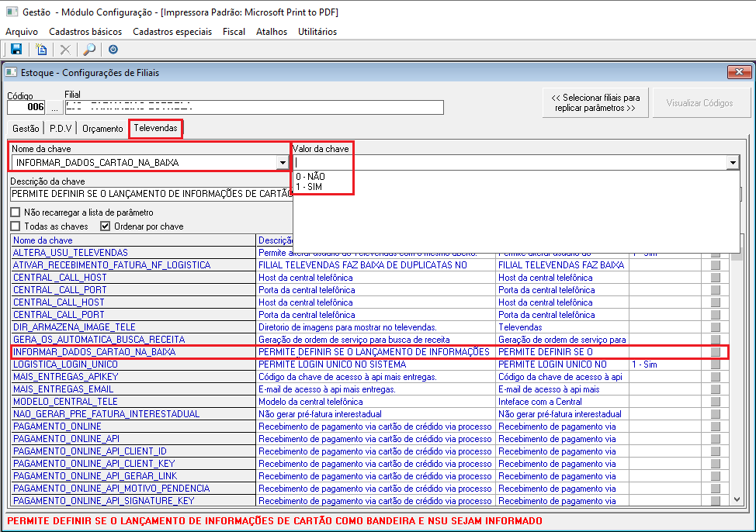This screenshot has height=532, width=756.
Task: Click the ellipsis lookup button beside Código
Action: pos(55,107)
